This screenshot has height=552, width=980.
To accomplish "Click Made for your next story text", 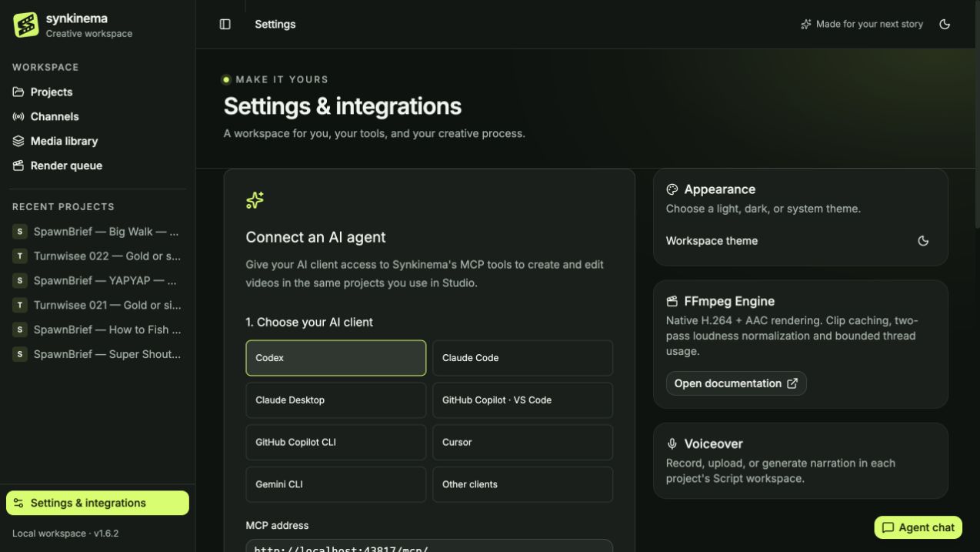I will [869, 24].
